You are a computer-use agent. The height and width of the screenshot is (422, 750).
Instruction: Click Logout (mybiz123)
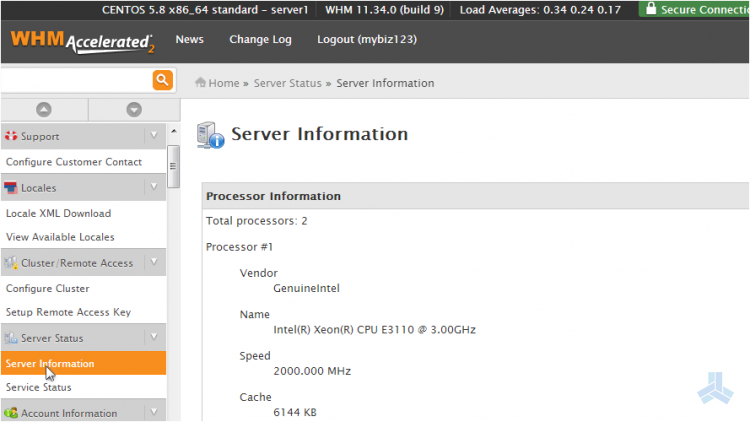[x=367, y=40]
